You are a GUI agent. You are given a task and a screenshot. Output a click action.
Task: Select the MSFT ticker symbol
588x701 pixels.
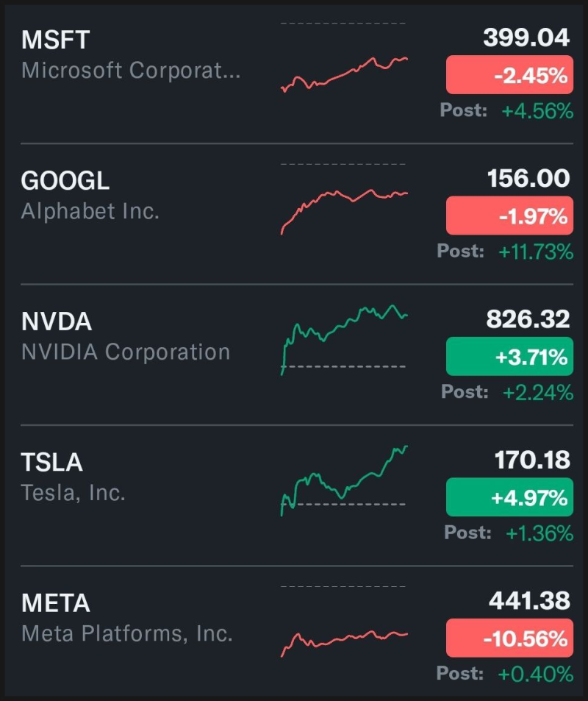pos(55,40)
